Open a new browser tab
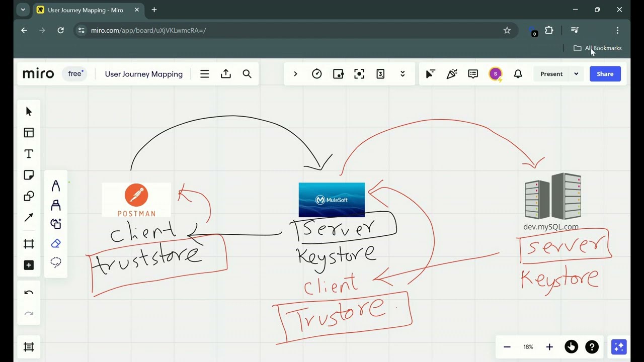 point(154,10)
